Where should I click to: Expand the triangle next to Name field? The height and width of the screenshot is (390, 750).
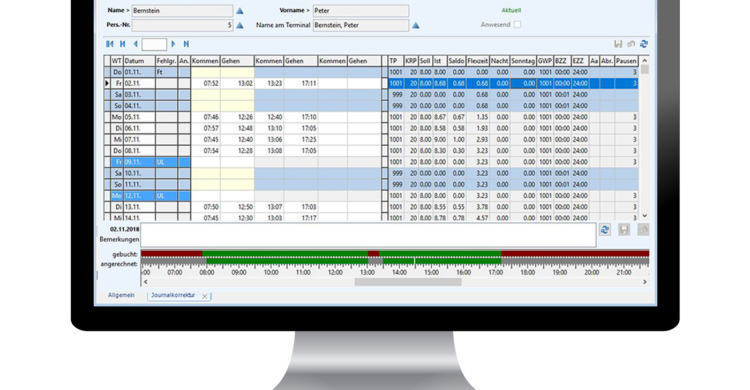click(240, 11)
